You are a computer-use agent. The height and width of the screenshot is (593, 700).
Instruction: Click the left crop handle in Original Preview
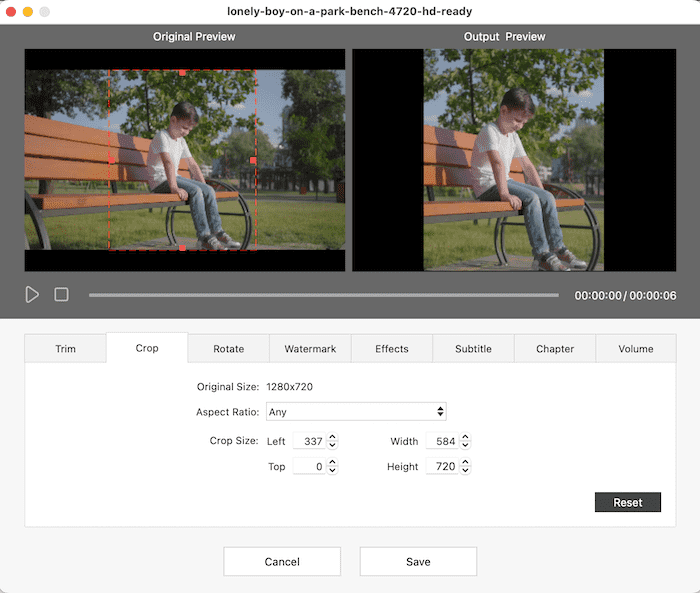click(112, 160)
